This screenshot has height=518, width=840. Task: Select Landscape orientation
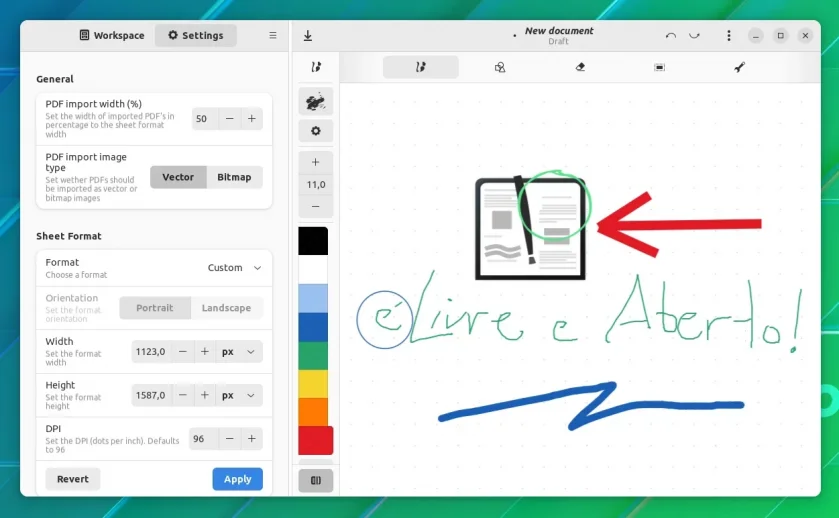[226, 308]
